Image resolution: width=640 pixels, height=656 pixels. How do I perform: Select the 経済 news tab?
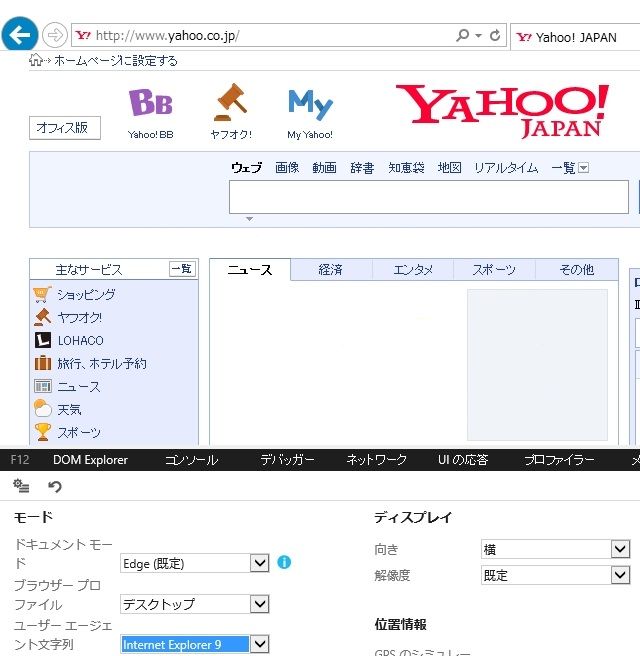tap(331, 270)
